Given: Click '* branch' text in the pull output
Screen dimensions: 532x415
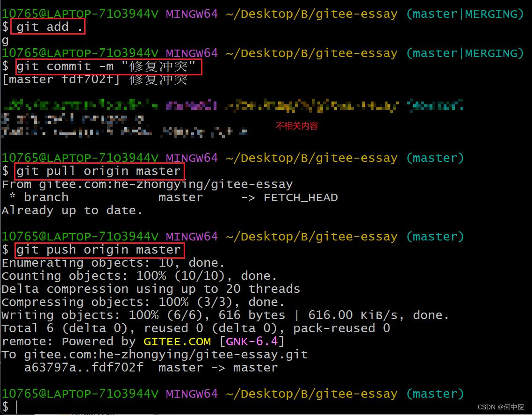Looking at the screenshot, I should 39,197.
